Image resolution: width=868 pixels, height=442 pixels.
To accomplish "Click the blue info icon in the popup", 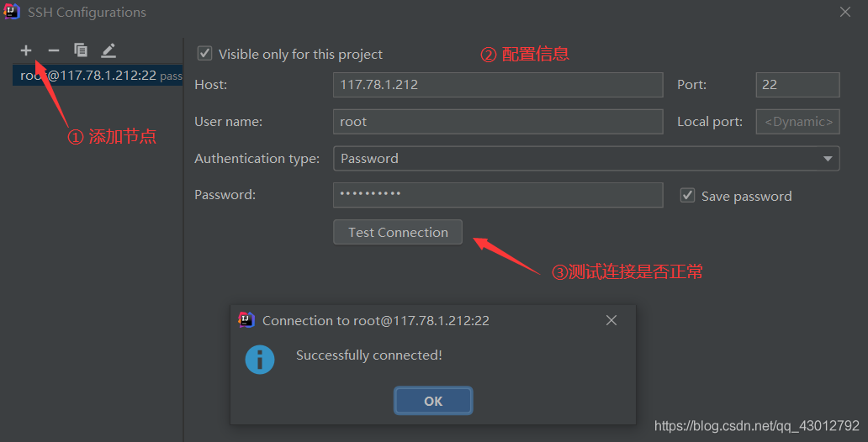I will click(x=260, y=360).
